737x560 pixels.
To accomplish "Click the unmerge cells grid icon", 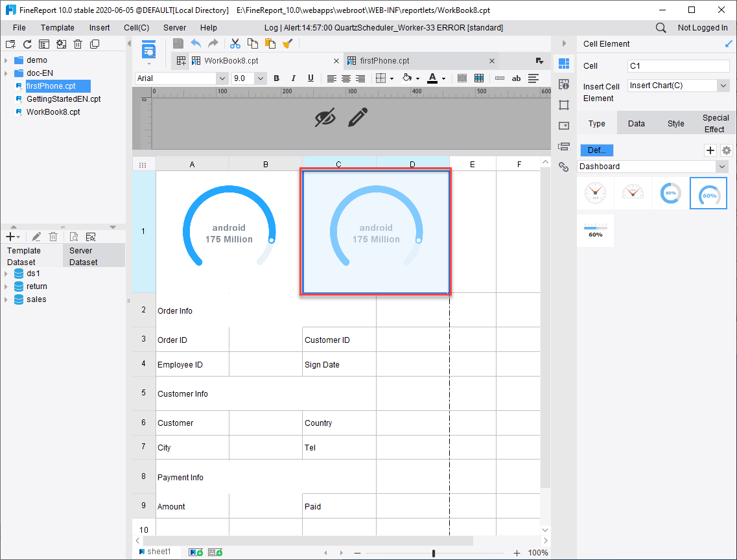I will [479, 78].
